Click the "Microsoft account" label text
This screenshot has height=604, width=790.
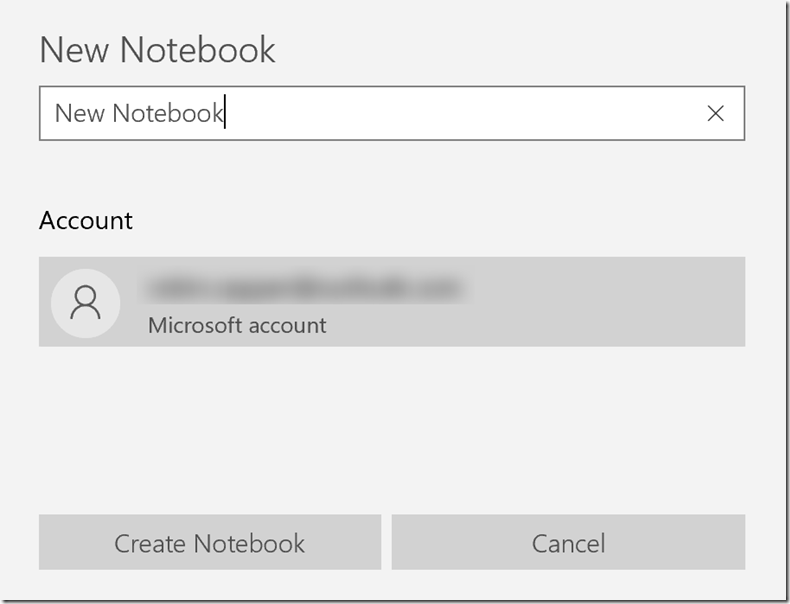coord(237,325)
